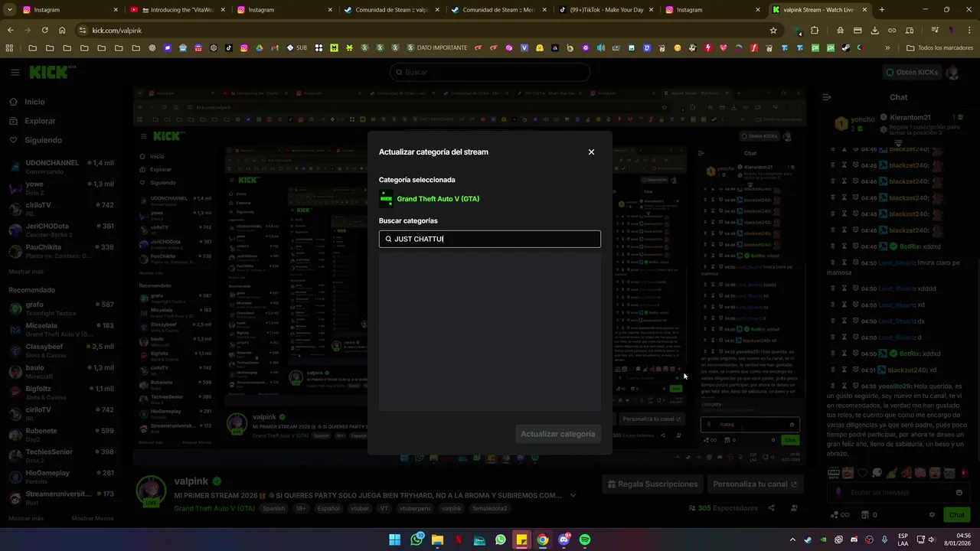Click Regala Suscripciones button
Screen dimensions: 980x551
(652, 484)
